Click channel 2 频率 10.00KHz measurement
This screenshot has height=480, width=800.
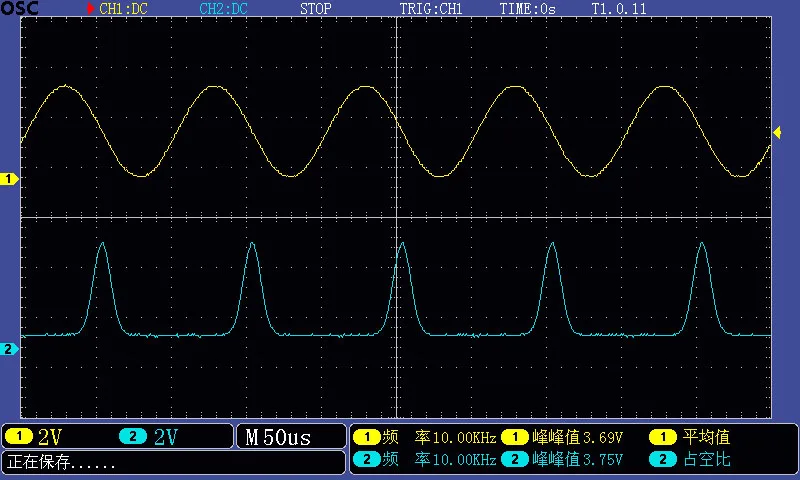(x=439, y=460)
